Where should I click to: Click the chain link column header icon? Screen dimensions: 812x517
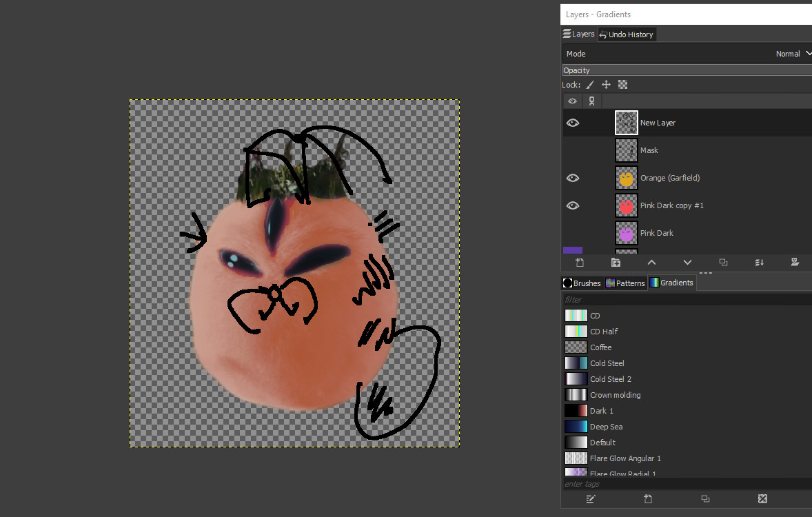point(591,101)
